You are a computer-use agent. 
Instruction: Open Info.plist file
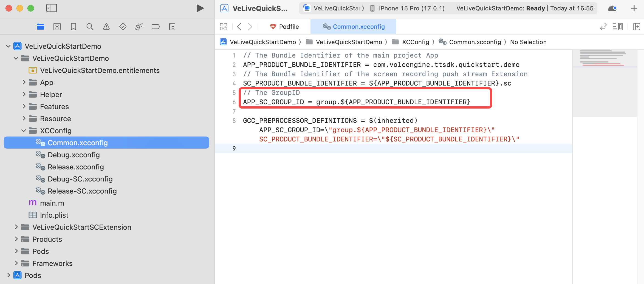pos(49,215)
